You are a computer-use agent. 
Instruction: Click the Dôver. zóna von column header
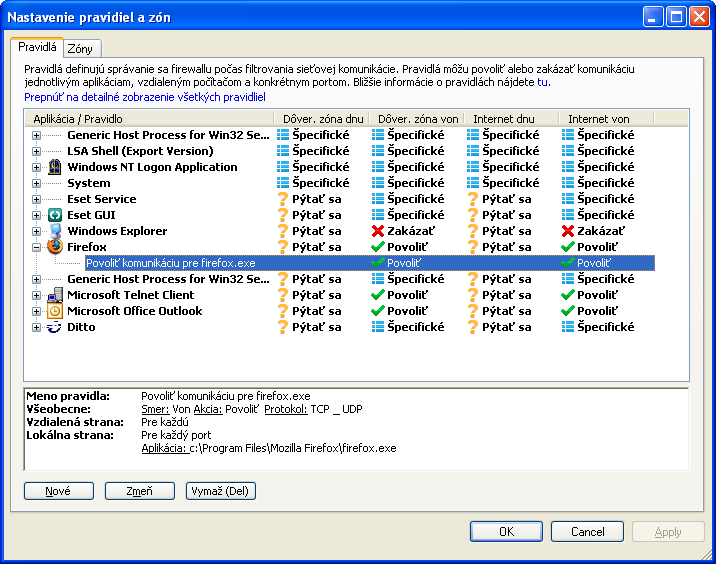tap(417, 119)
